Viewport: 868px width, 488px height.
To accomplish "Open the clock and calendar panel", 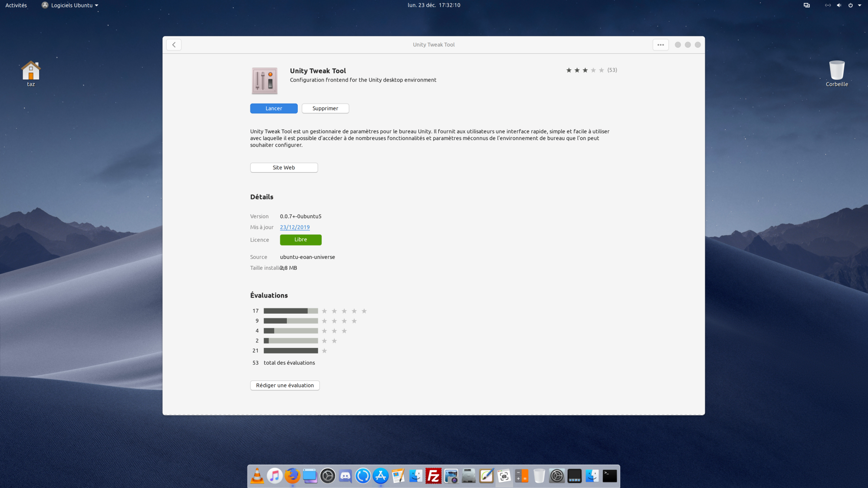I will [434, 5].
